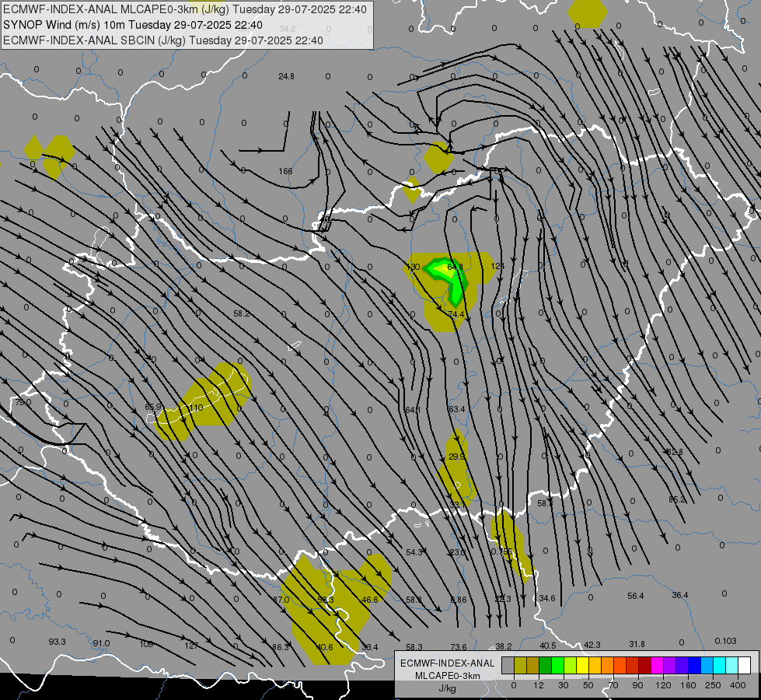Click the map value 34.6
This screenshot has height=700, width=761.
click(x=547, y=598)
